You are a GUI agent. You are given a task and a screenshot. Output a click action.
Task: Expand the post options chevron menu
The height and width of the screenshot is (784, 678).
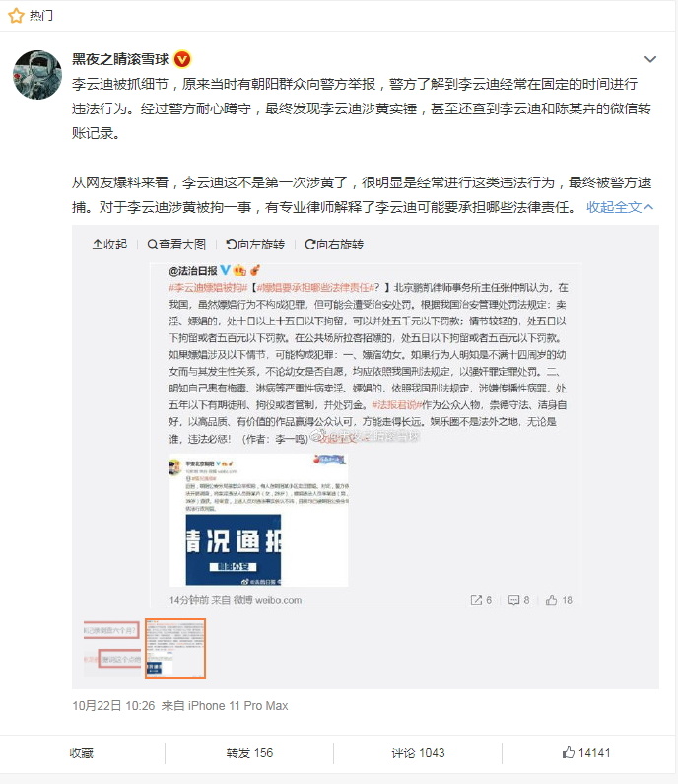coord(650,59)
